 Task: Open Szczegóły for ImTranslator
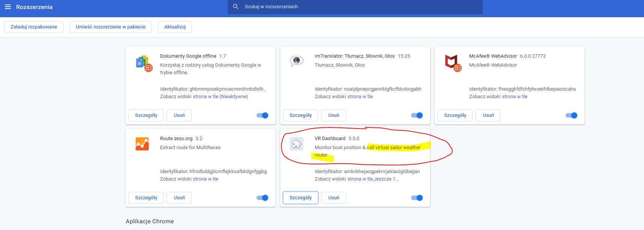[x=301, y=115]
